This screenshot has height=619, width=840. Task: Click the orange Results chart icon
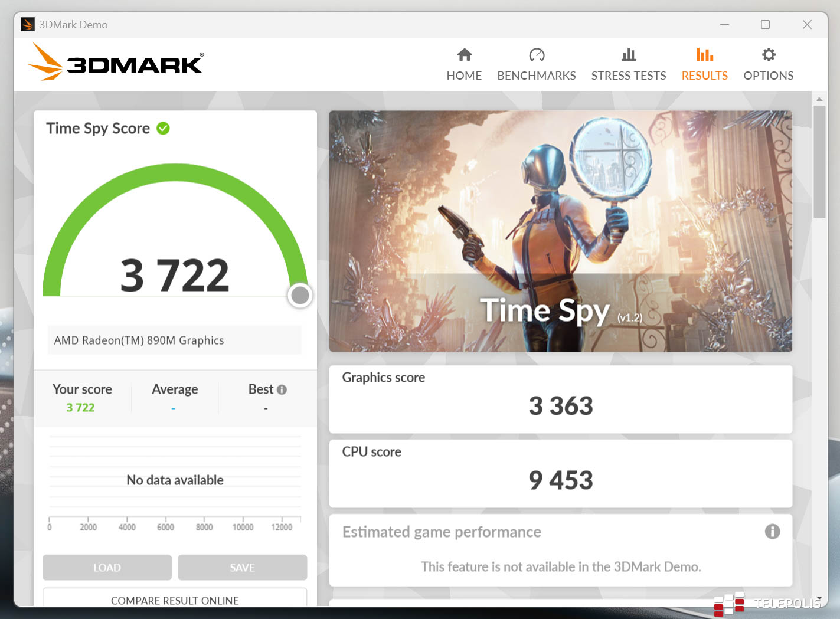click(x=704, y=55)
